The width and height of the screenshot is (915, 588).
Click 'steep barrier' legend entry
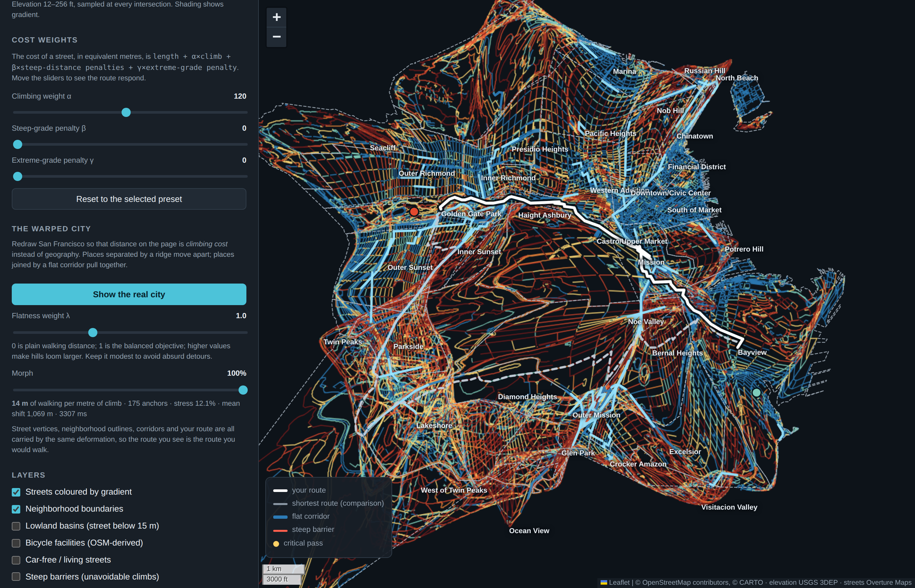click(x=304, y=530)
